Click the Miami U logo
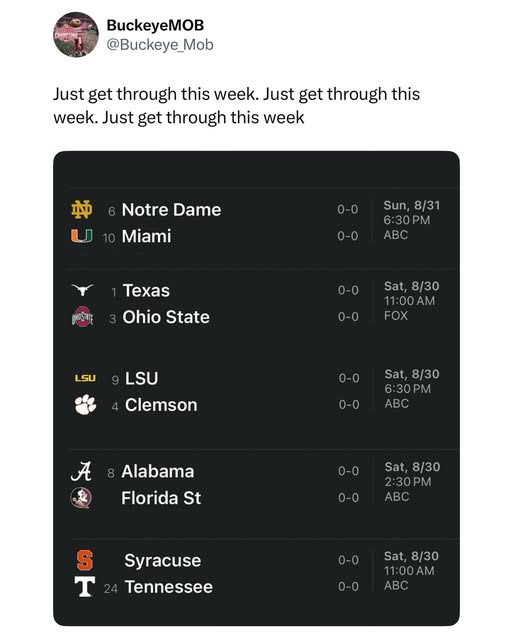This screenshot has width=513, height=640. tap(82, 236)
